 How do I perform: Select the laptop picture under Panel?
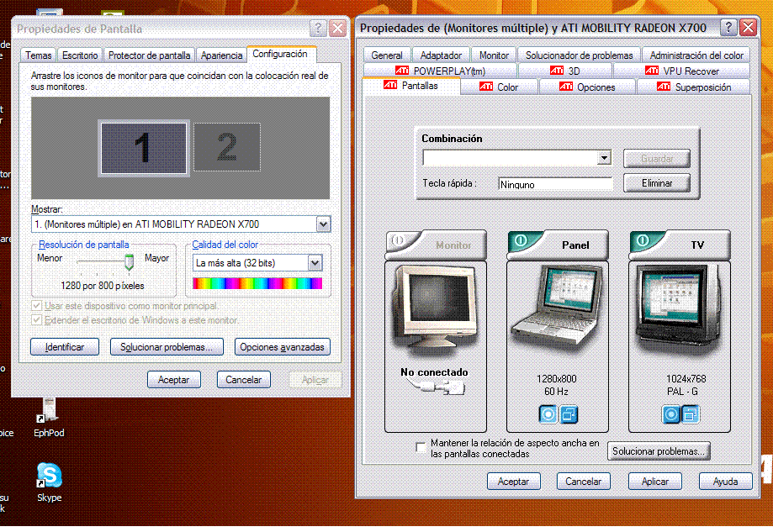click(557, 307)
